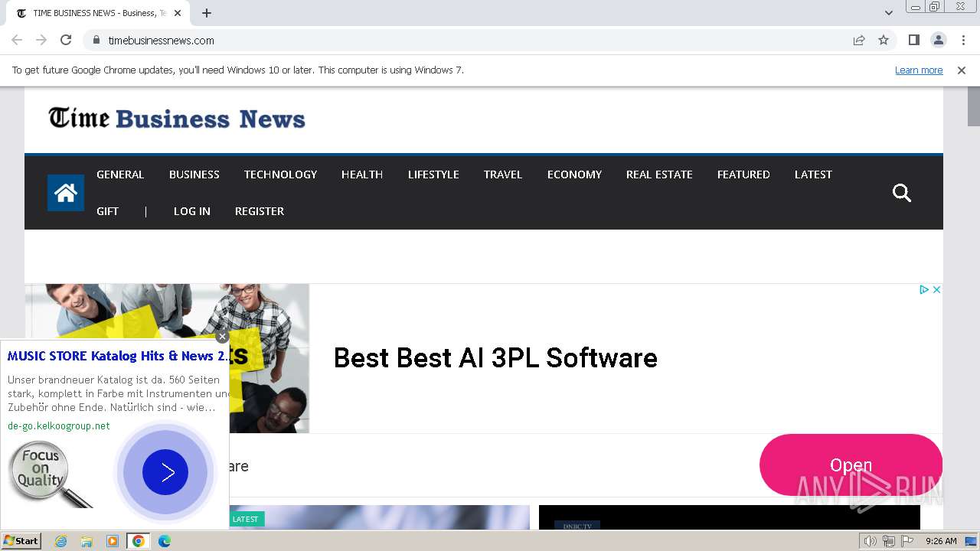Click the de-go.kelkoogroup.net link
Screen dimensions: 980x551
(x=59, y=425)
